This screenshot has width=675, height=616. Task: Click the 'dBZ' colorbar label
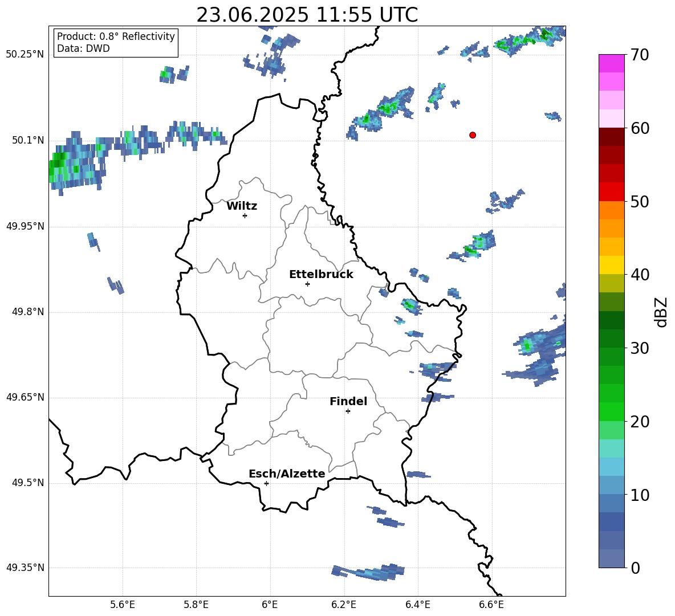(x=661, y=312)
